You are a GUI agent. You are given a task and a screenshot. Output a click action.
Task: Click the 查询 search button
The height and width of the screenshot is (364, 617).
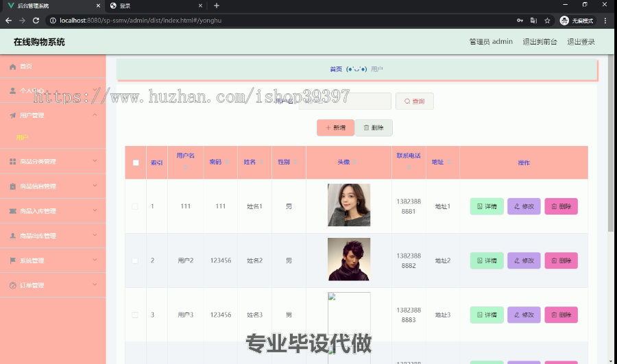point(414,101)
